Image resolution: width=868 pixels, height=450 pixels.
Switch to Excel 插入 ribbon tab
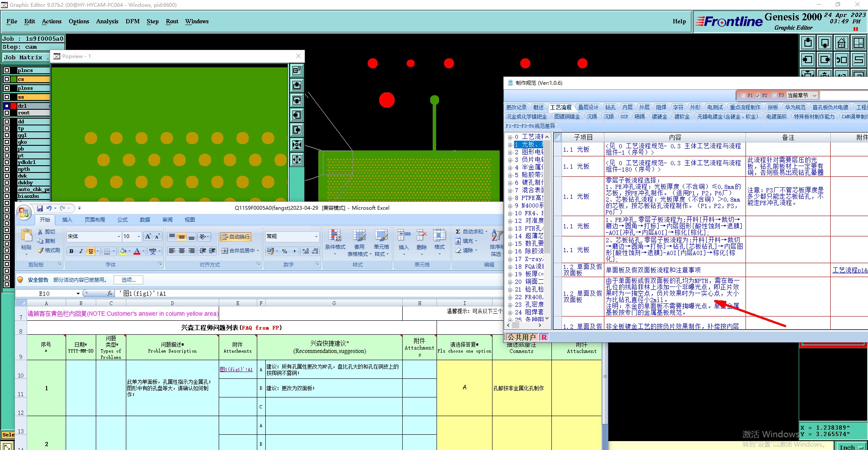(x=67, y=219)
